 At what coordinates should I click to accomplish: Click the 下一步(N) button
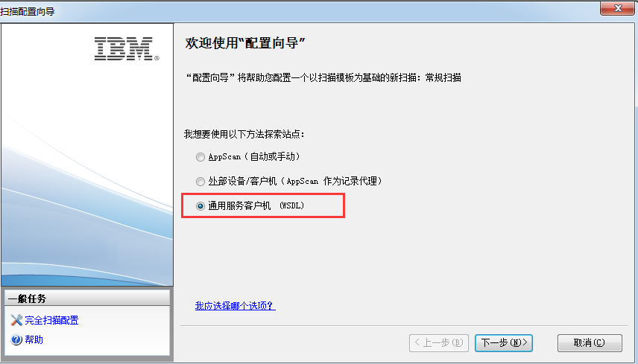[x=504, y=343]
